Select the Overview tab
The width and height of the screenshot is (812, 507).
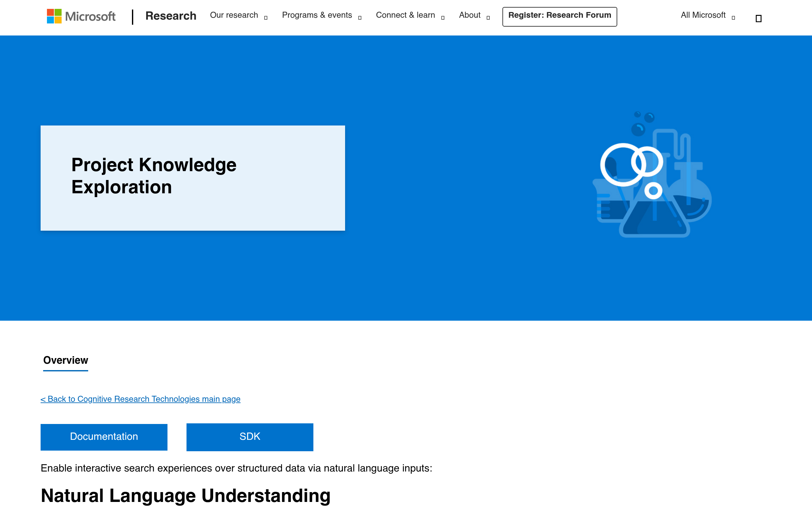(65, 360)
